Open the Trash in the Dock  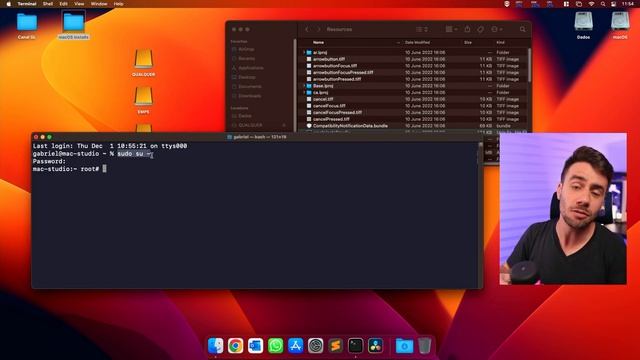click(x=424, y=346)
